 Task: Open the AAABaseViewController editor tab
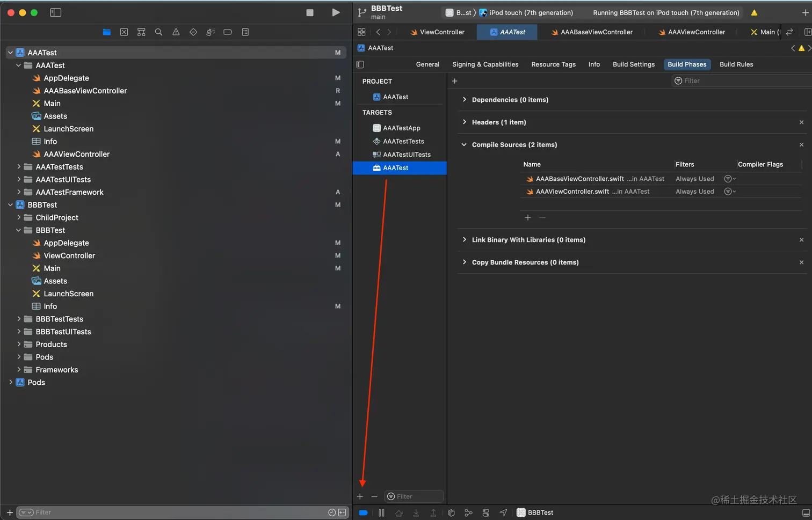(592, 32)
